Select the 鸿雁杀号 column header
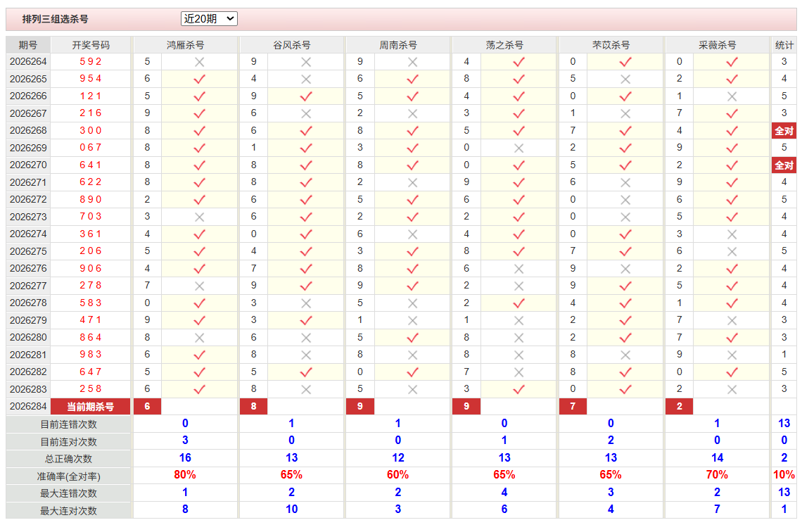 coord(185,45)
